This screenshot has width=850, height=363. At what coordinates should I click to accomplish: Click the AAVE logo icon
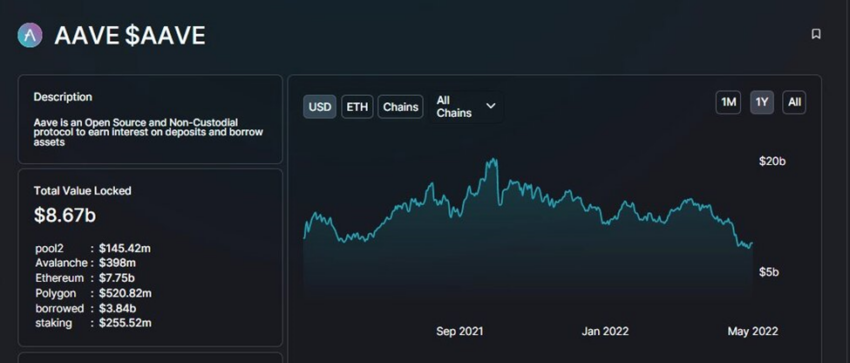coord(30,36)
